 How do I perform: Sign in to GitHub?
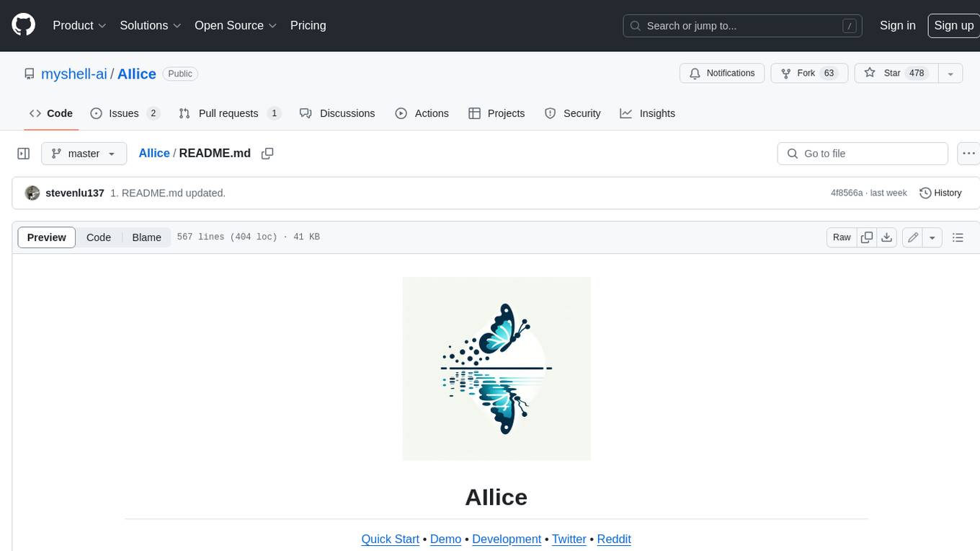tap(897, 25)
